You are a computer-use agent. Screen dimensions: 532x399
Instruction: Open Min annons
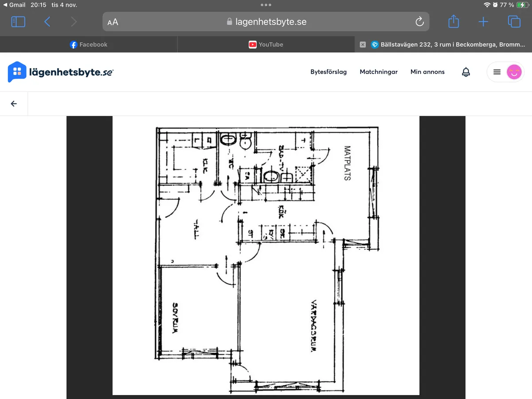pos(427,72)
